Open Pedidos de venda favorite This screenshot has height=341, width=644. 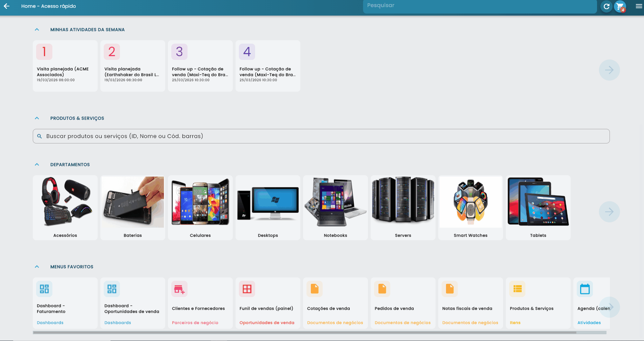coord(403,303)
